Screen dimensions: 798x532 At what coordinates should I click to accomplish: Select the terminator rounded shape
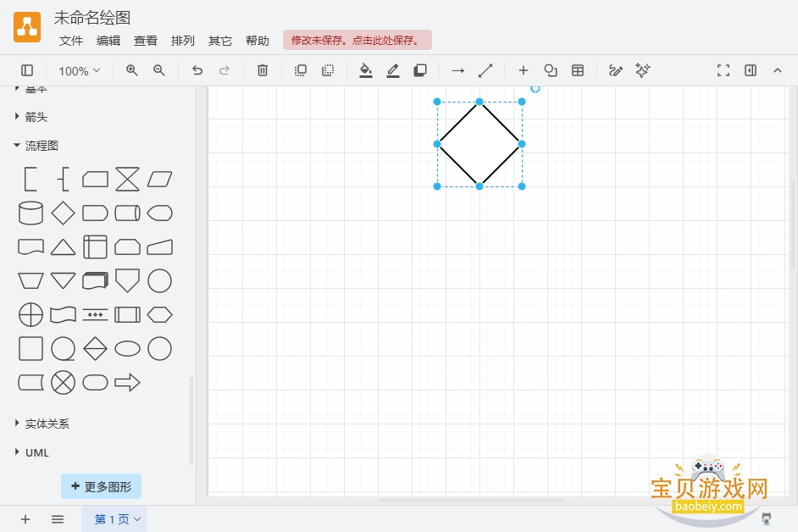click(95, 383)
